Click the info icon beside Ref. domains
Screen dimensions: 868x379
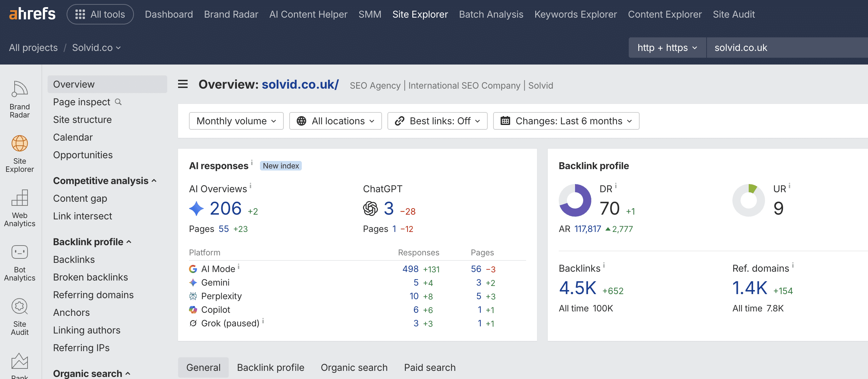click(793, 265)
